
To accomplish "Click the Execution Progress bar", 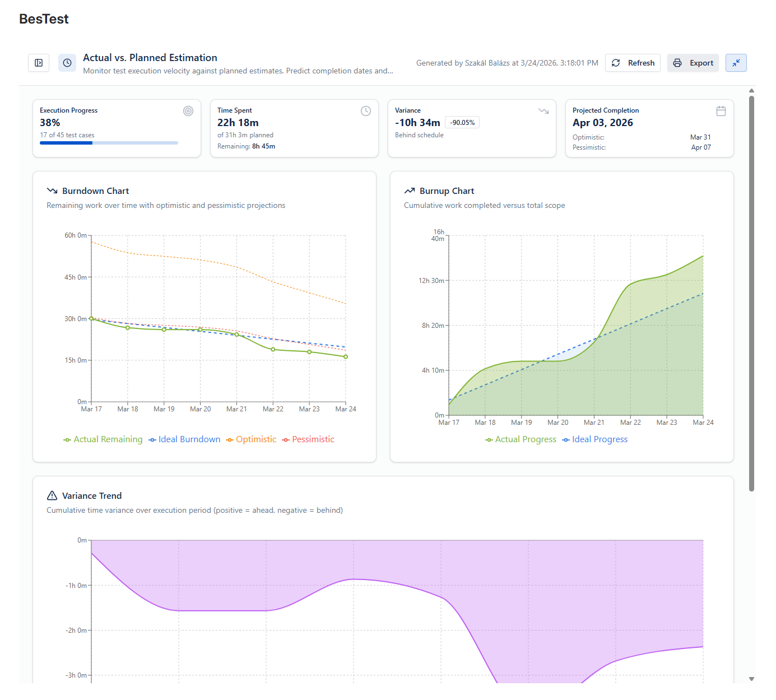I will [x=109, y=143].
